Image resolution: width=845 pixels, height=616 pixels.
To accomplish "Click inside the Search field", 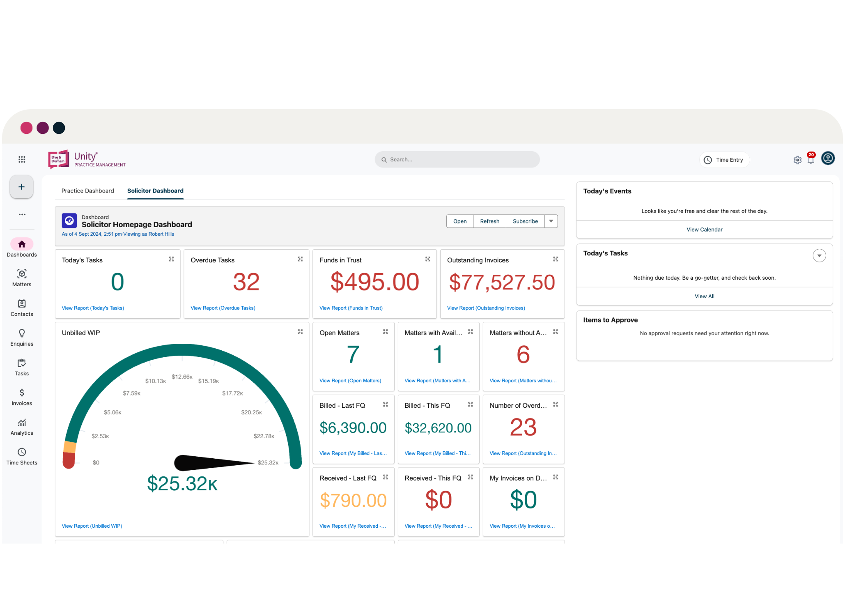I will tap(457, 159).
